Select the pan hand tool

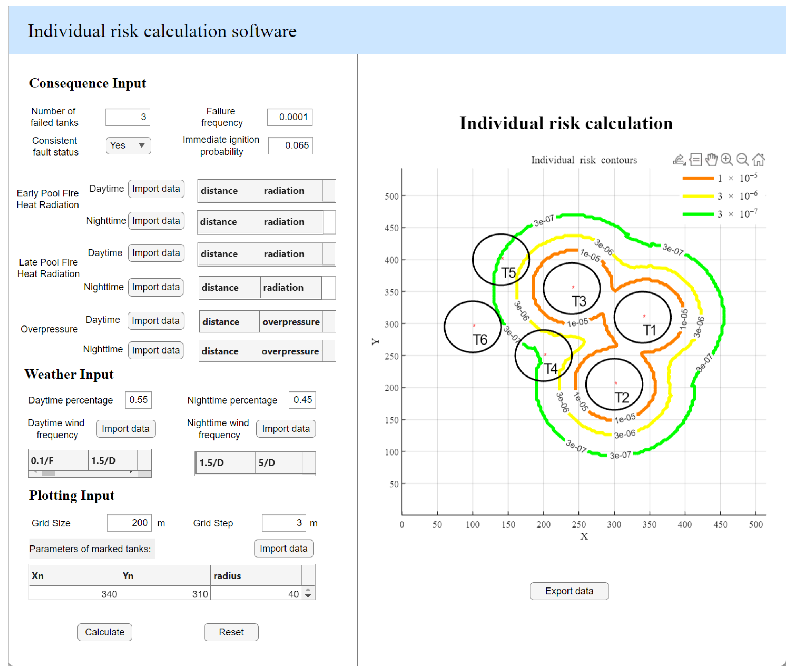(711, 160)
